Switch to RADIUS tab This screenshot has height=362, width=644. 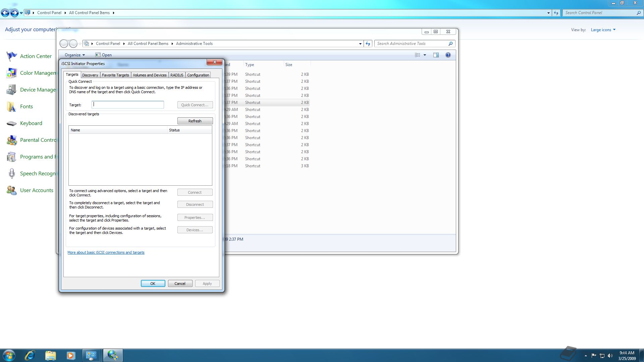click(x=177, y=75)
